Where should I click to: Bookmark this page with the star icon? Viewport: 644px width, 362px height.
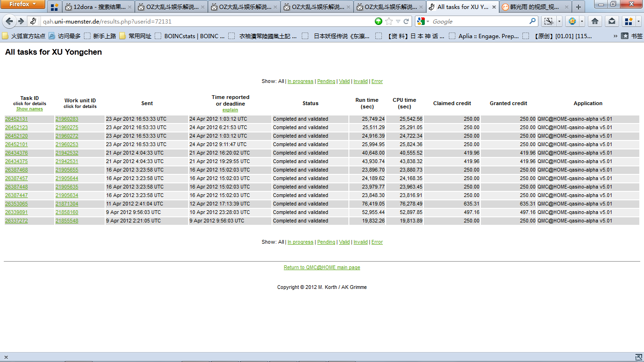coord(389,21)
